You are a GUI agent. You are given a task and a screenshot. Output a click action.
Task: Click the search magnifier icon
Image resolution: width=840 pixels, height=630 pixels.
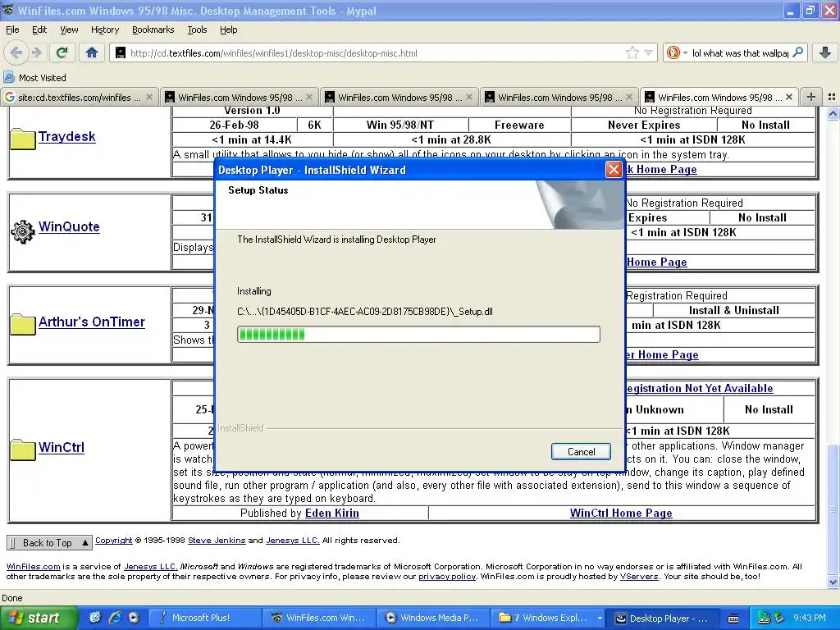point(797,52)
